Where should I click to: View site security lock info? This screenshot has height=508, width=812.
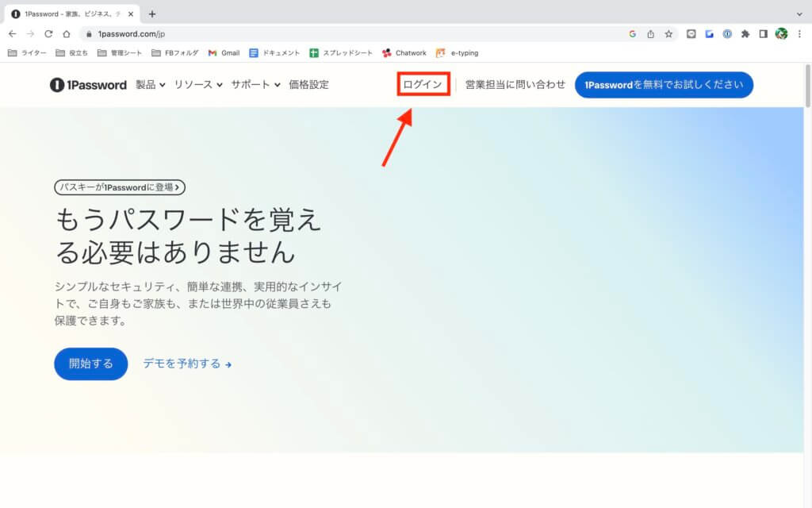89,33
